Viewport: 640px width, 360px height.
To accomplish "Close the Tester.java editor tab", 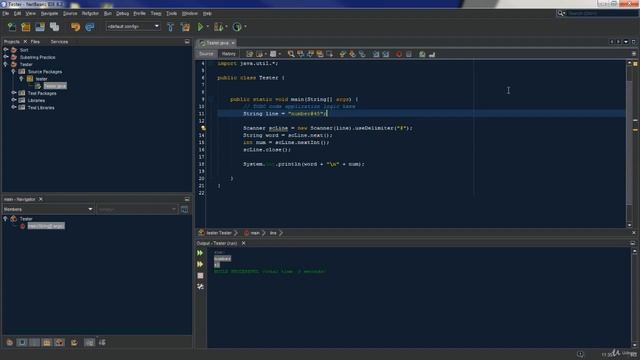I will (233, 43).
